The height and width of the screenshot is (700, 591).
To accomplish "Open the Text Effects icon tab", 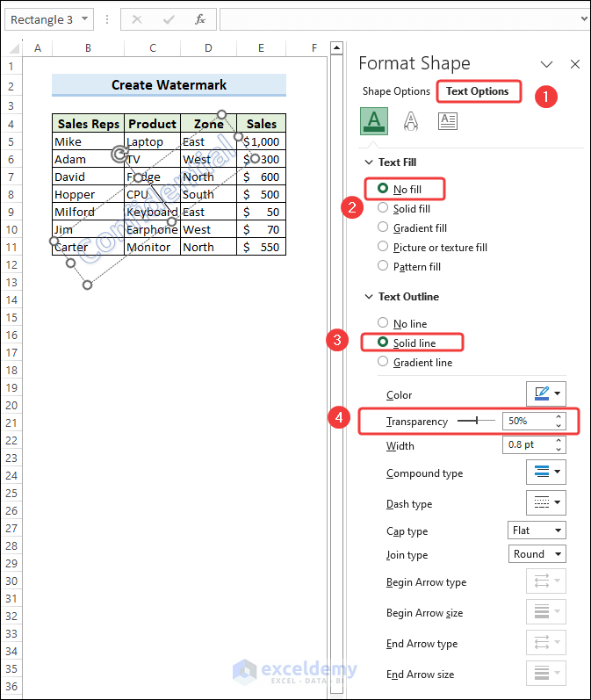I will (x=411, y=121).
